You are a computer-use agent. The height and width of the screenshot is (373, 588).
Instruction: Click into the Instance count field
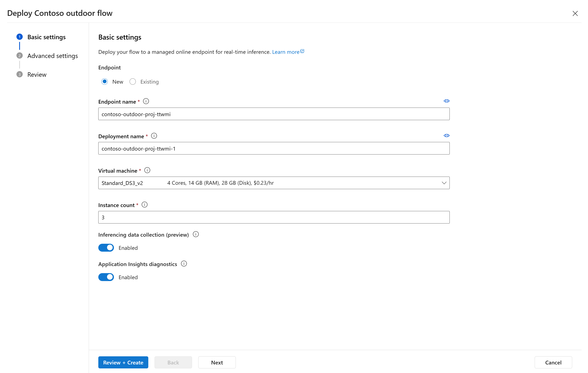tap(274, 217)
